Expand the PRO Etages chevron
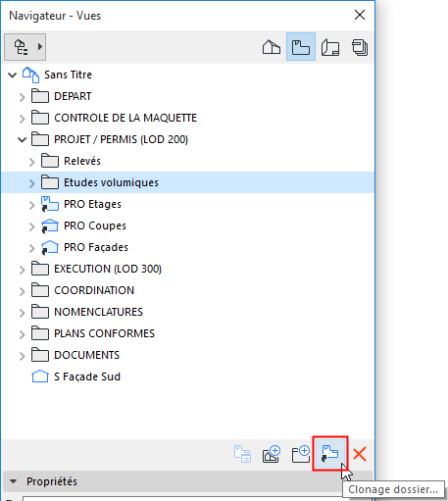Screen dimensions: 448x501 pos(31,205)
